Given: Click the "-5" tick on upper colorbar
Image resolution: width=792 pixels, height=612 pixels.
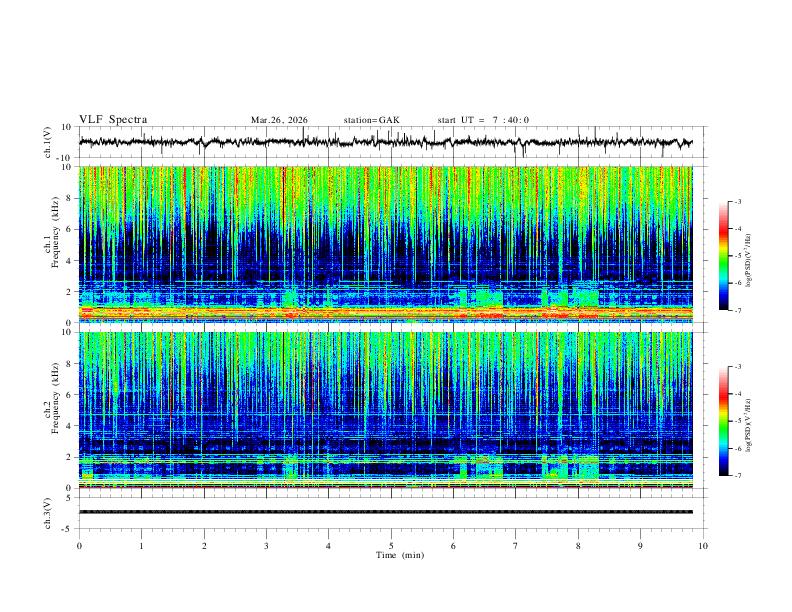Looking at the screenshot, I should point(738,256).
